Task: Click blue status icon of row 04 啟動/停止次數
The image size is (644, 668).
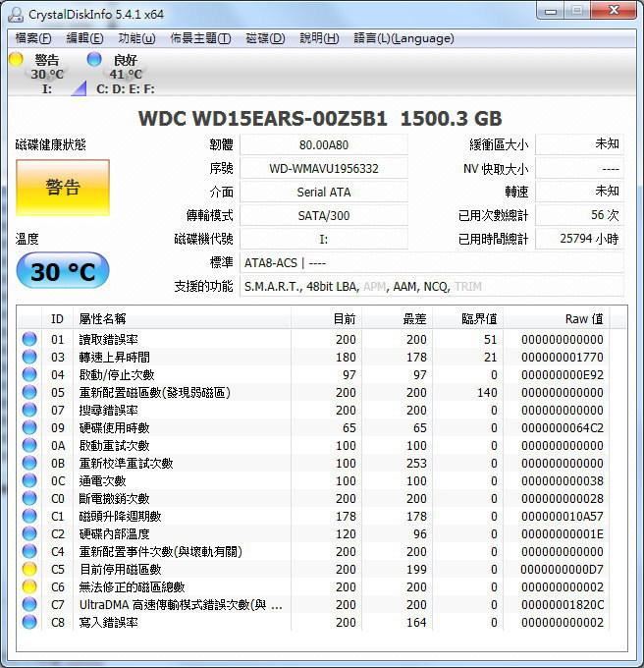Action: [x=29, y=374]
